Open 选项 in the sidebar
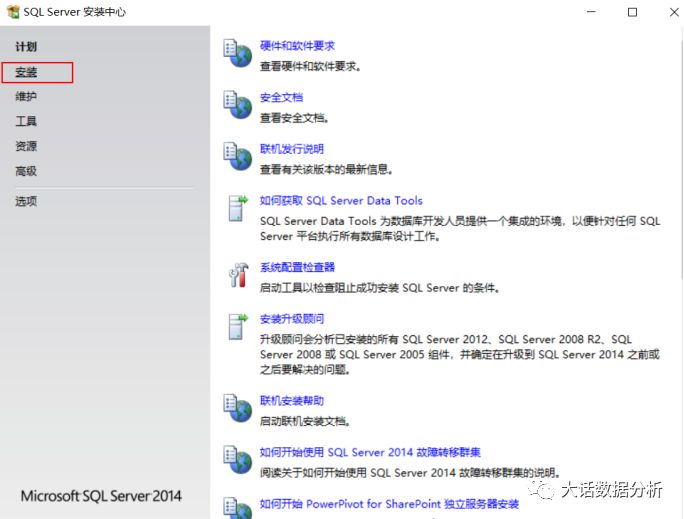 (26, 201)
